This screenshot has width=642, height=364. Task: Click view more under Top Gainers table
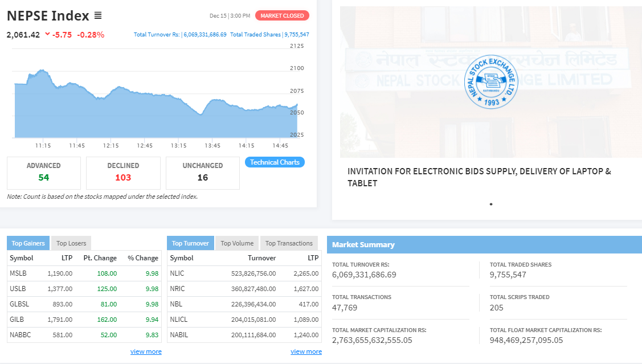(146, 351)
